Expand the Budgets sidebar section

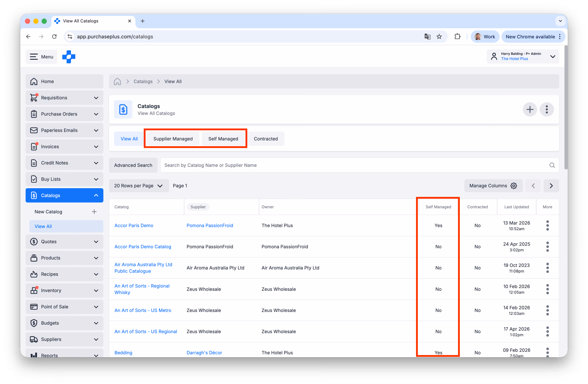64,323
